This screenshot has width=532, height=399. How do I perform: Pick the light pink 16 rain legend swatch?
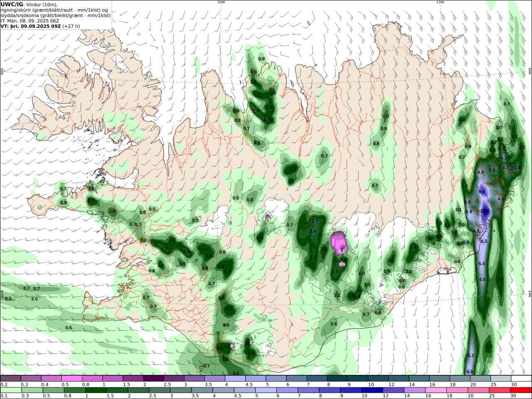coord(436,390)
